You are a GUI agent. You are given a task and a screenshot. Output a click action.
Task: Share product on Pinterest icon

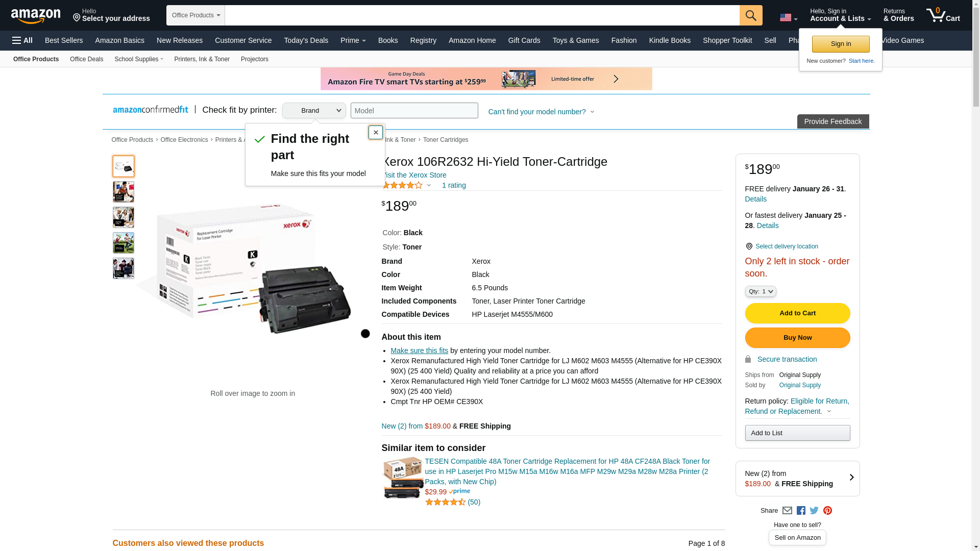pyautogui.click(x=827, y=511)
